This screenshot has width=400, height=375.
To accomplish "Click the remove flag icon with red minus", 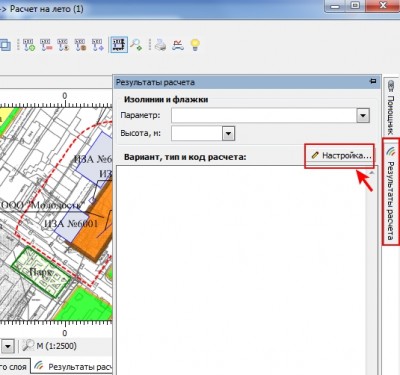I will pos(46,45).
